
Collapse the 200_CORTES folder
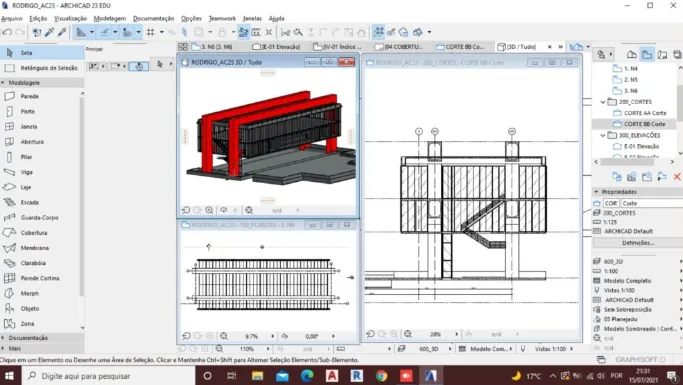coord(603,102)
